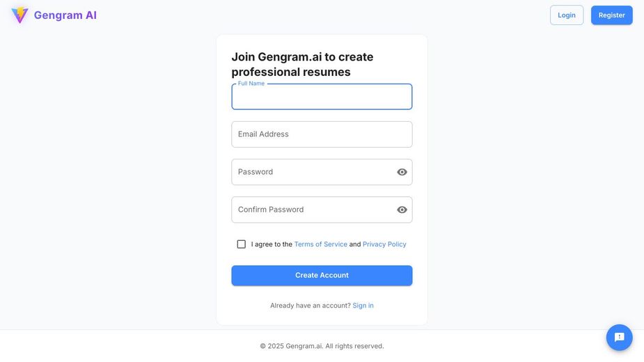Screen dimensions: 644x362
Task: Click the Gengram AI triangle logo
Action: click(x=19, y=15)
